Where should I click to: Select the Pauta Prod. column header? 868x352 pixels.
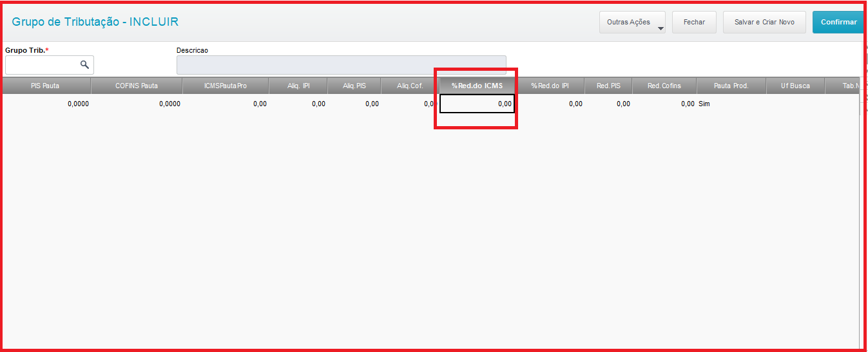pos(731,86)
